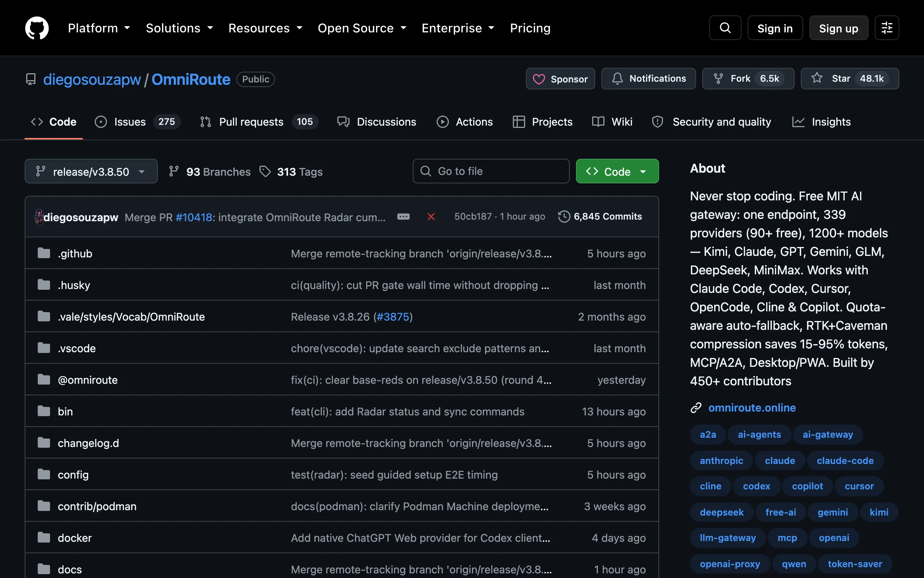
Task: Click into the Go to file field
Action: click(x=491, y=171)
